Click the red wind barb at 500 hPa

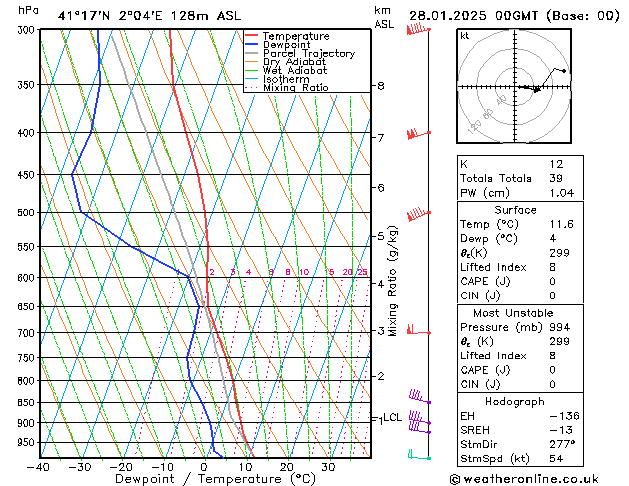click(418, 214)
